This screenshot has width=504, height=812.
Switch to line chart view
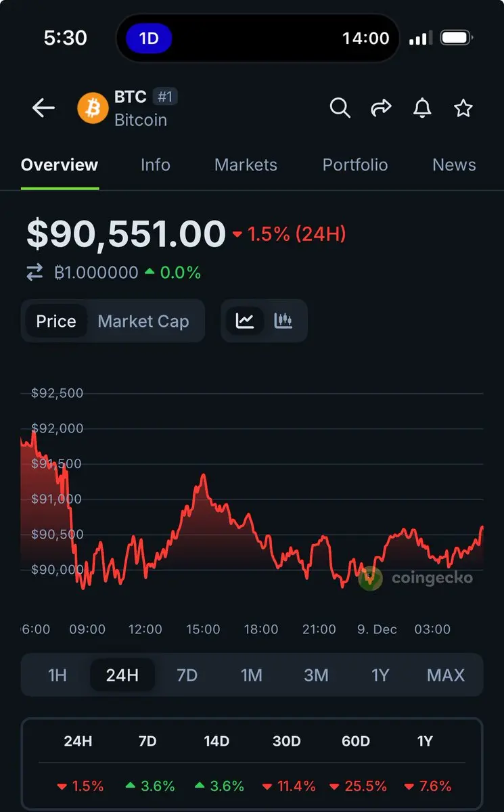[245, 321]
